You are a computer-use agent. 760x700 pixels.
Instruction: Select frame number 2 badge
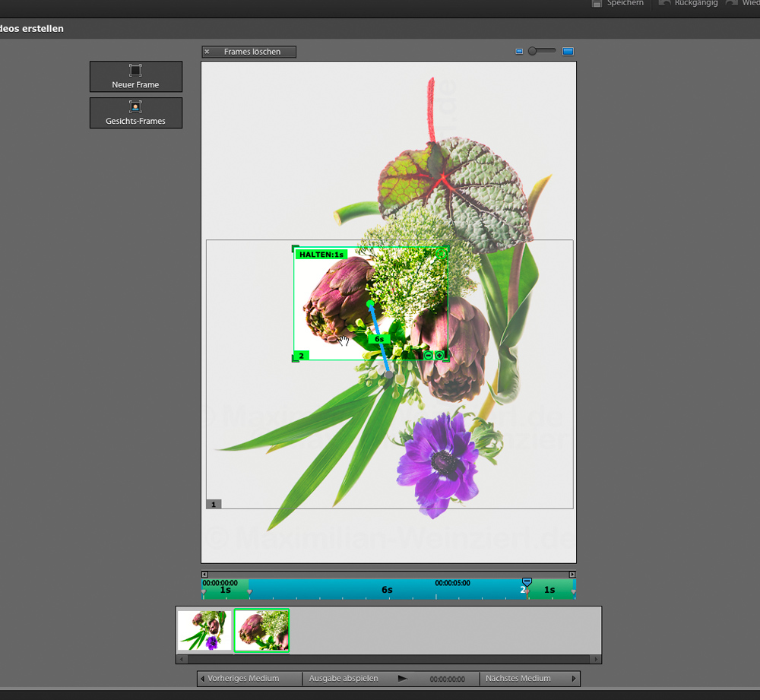click(302, 356)
